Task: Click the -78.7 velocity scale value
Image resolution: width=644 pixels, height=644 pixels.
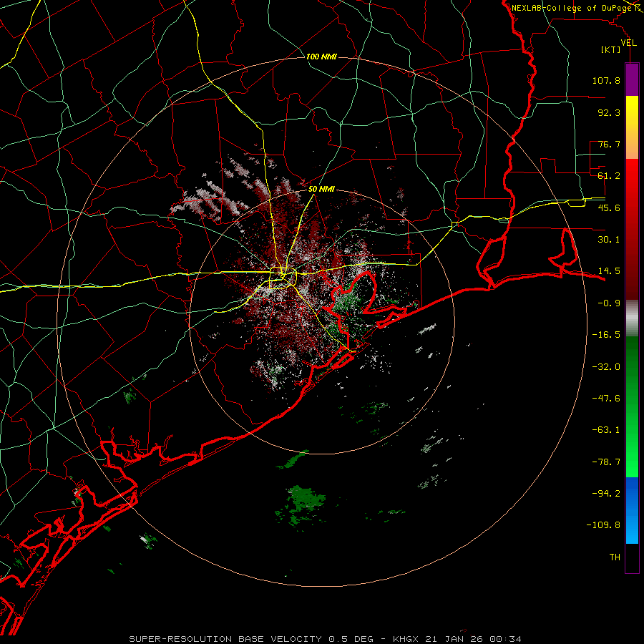Action: point(606,462)
